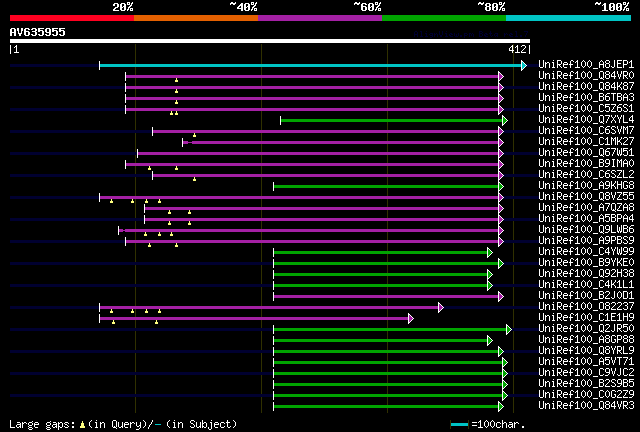Select the UniRef100_C1E1H9 subject name
Image resolution: width=640 pixels, height=432 pixels.
pos(586,318)
